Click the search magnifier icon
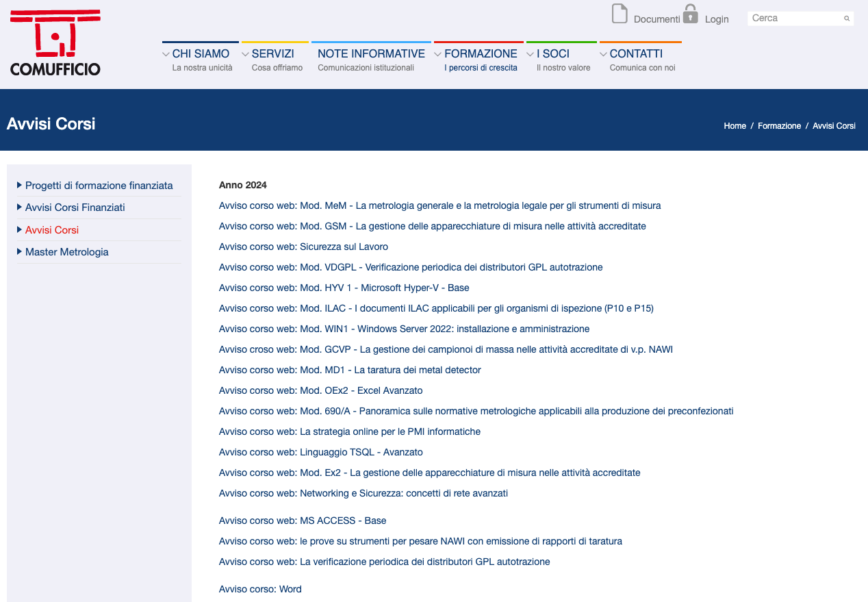 coord(847,18)
